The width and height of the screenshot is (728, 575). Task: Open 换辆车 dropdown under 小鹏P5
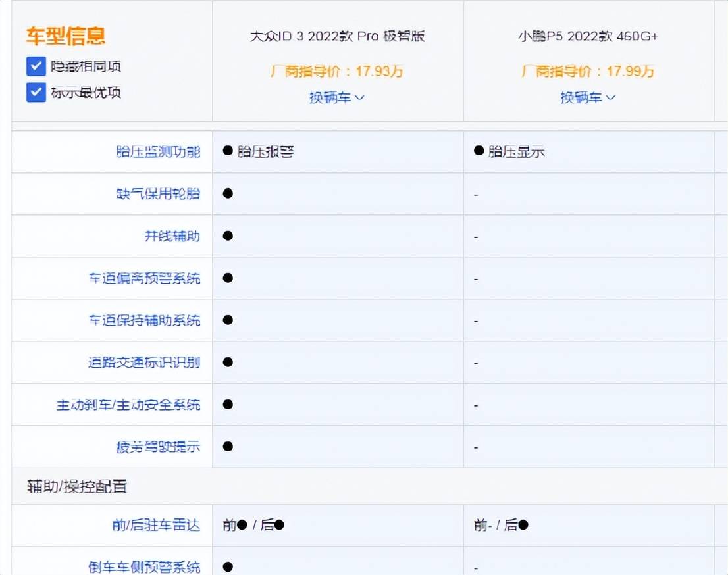[x=588, y=97]
